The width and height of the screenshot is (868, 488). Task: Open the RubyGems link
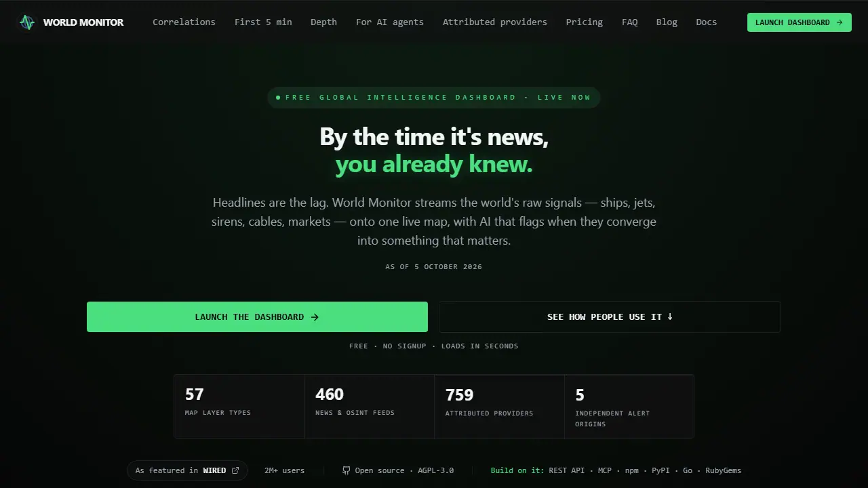[x=724, y=470]
